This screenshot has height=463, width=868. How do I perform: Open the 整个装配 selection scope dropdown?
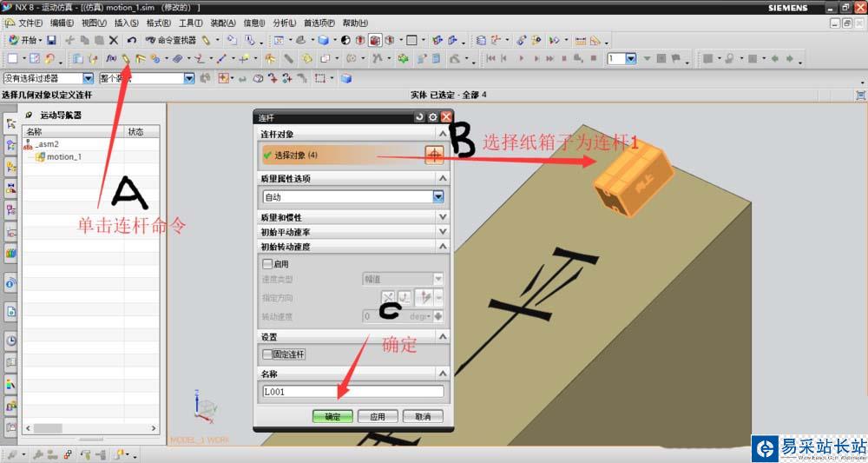tap(188, 78)
